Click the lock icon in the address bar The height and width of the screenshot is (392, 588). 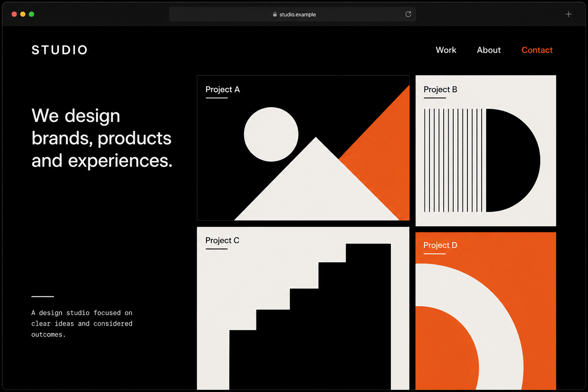[x=275, y=14]
